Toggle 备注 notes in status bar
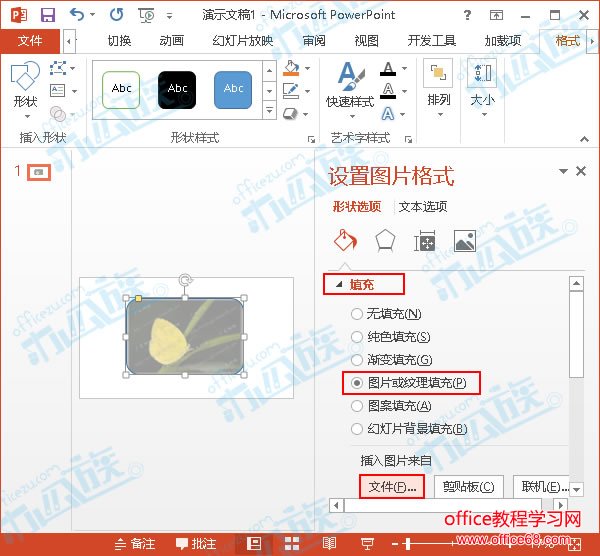Image resolution: width=600 pixels, height=556 pixels. [x=135, y=544]
